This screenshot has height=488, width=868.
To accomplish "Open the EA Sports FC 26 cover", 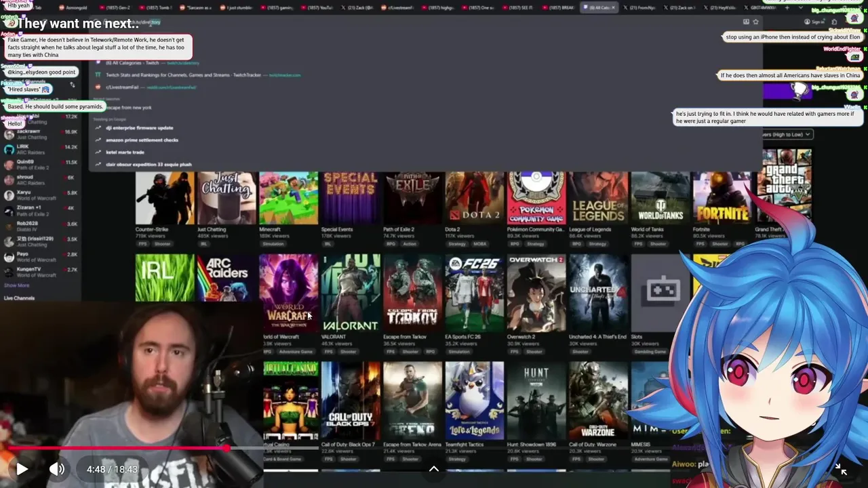I will tap(475, 293).
